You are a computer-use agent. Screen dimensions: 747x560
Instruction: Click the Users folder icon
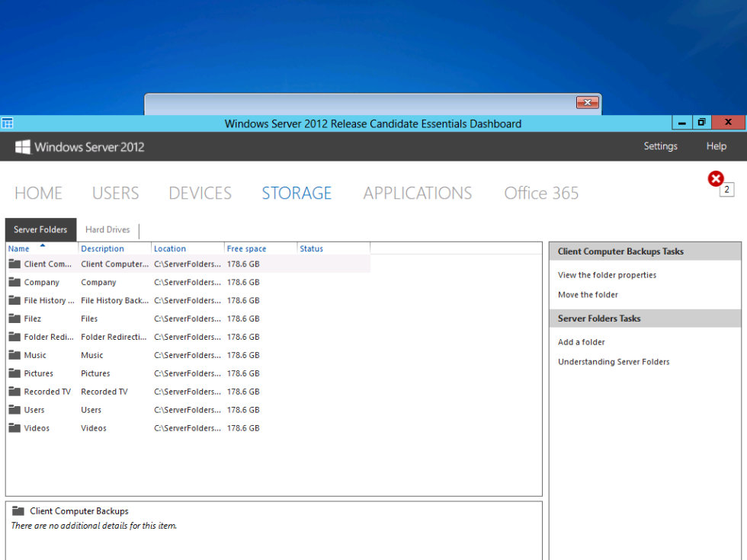15,410
